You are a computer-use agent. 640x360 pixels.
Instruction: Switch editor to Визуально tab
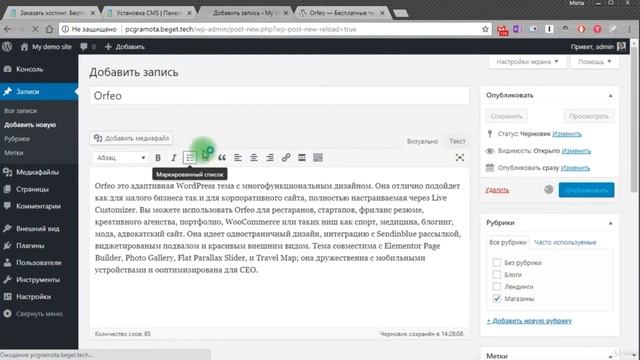pyautogui.click(x=422, y=141)
